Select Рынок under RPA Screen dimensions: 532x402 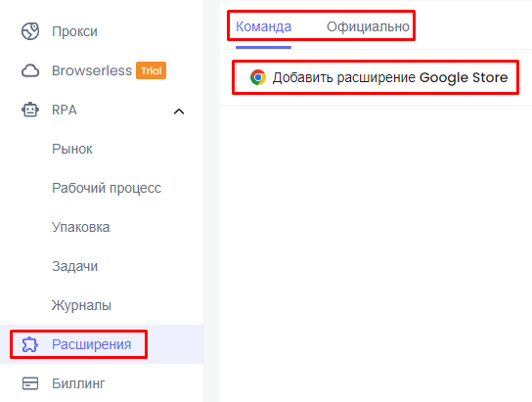(x=72, y=149)
